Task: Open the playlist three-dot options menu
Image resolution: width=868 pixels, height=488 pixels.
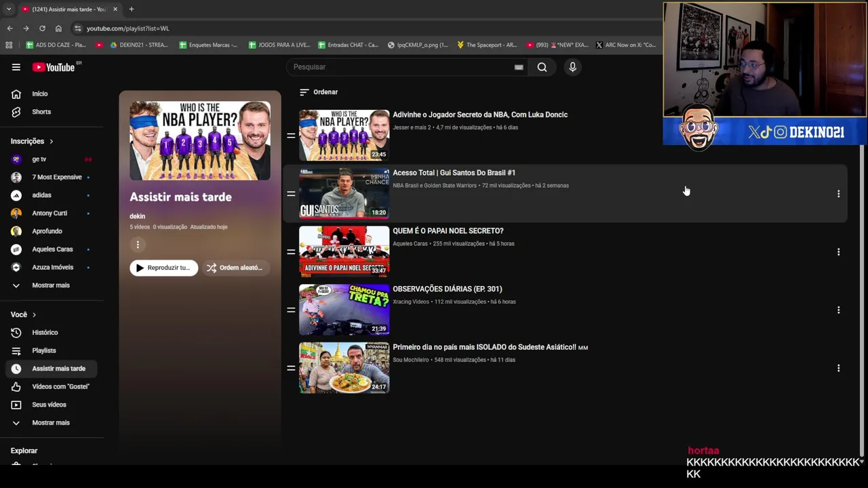Action: pos(138,245)
